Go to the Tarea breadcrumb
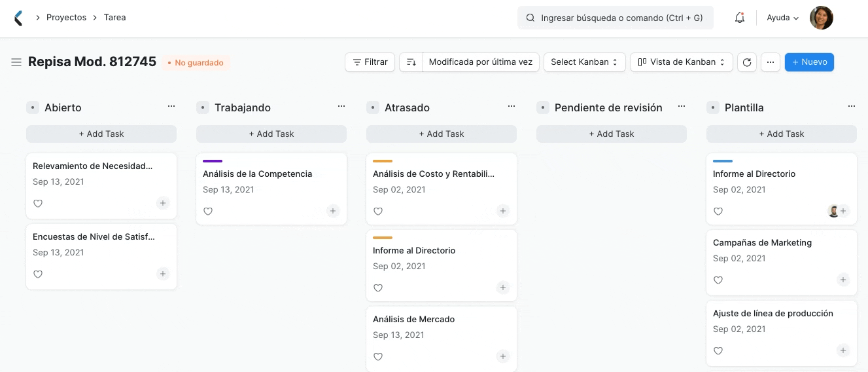Screen dimensions: 868x372 [114, 18]
